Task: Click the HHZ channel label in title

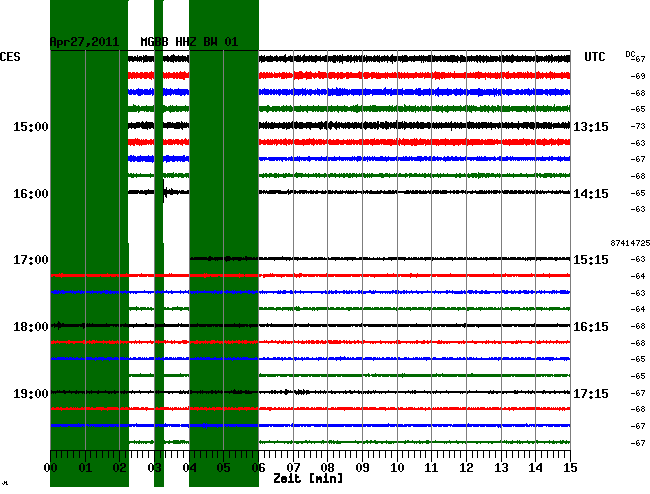Action: 186,42
